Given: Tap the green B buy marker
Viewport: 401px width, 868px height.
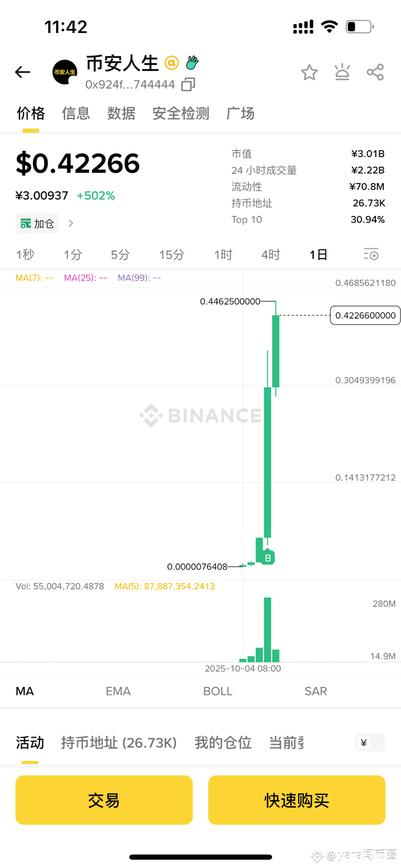Looking at the screenshot, I should [268, 558].
